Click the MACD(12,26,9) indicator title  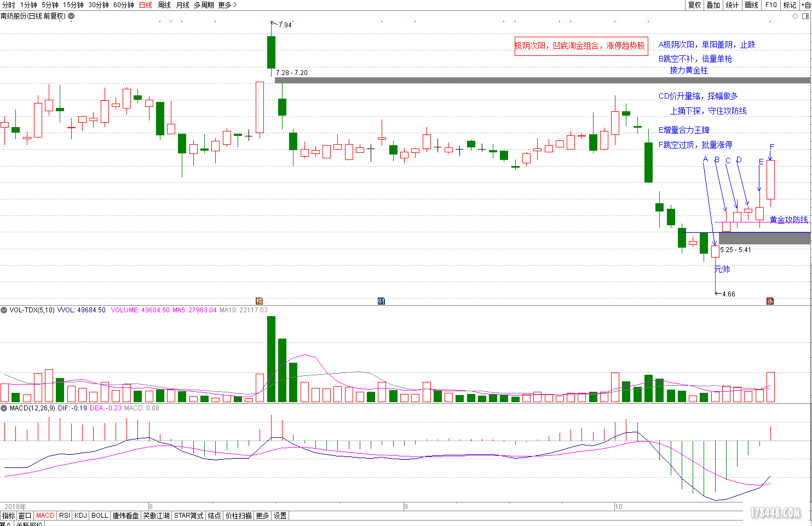coord(32,408)
